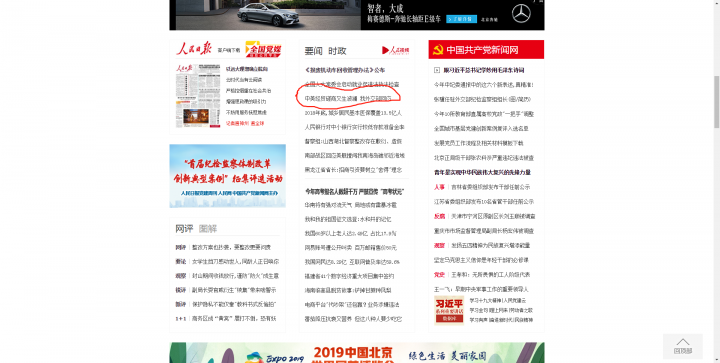Click the red 党史 category label

coord(439,275)
